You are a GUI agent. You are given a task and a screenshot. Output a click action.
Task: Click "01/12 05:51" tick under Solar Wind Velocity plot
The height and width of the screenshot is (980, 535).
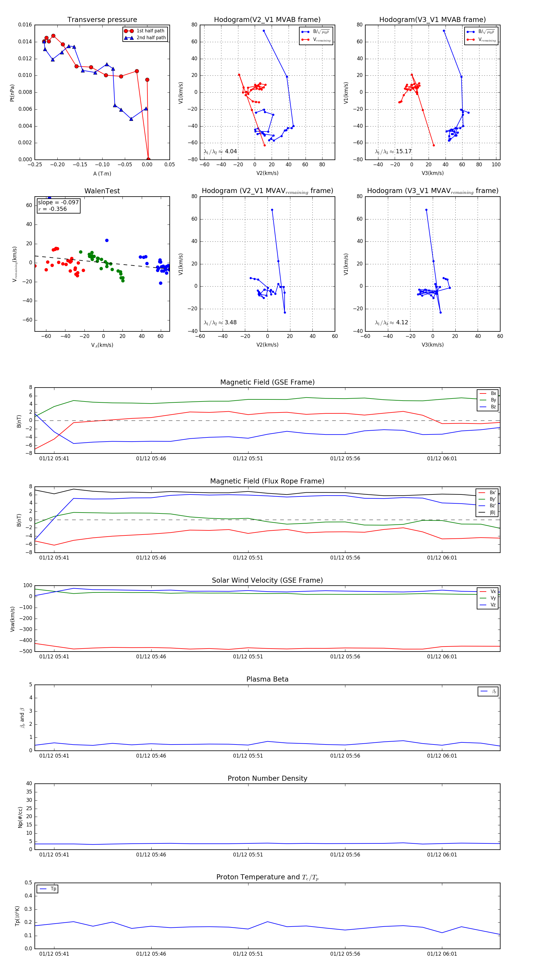click(x=248, y=657)
